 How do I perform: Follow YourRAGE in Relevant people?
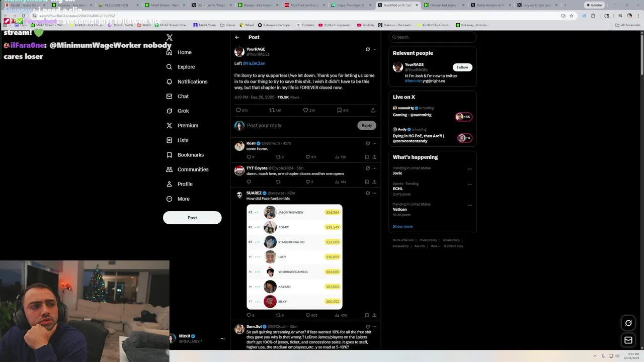pyautogui.click(x=462, y=67)
